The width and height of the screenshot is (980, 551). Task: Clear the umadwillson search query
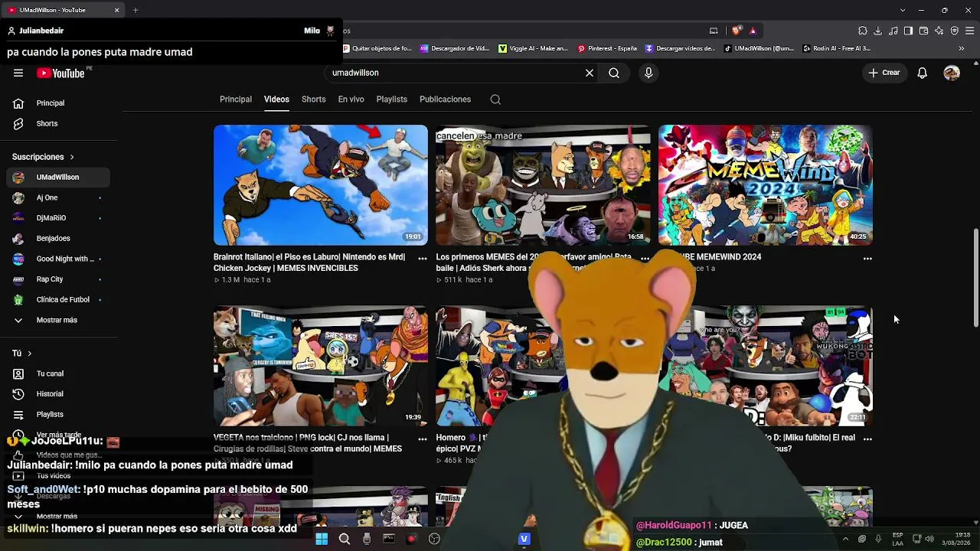pos(590,73)
